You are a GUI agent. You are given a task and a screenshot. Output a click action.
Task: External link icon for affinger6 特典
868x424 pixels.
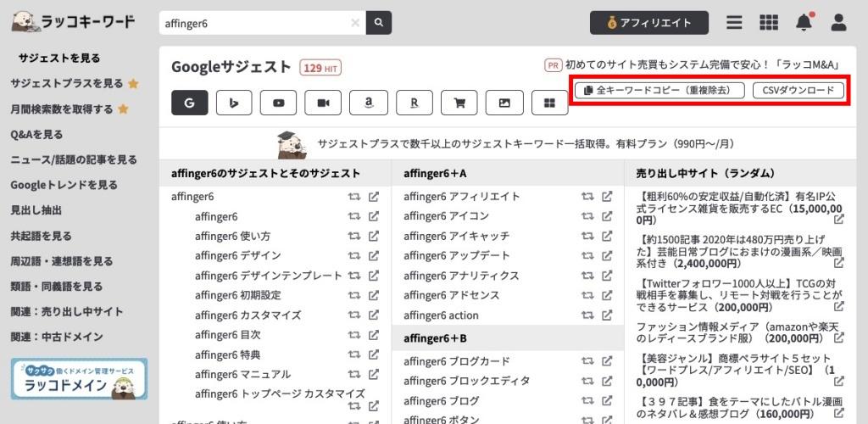point(374,354)
